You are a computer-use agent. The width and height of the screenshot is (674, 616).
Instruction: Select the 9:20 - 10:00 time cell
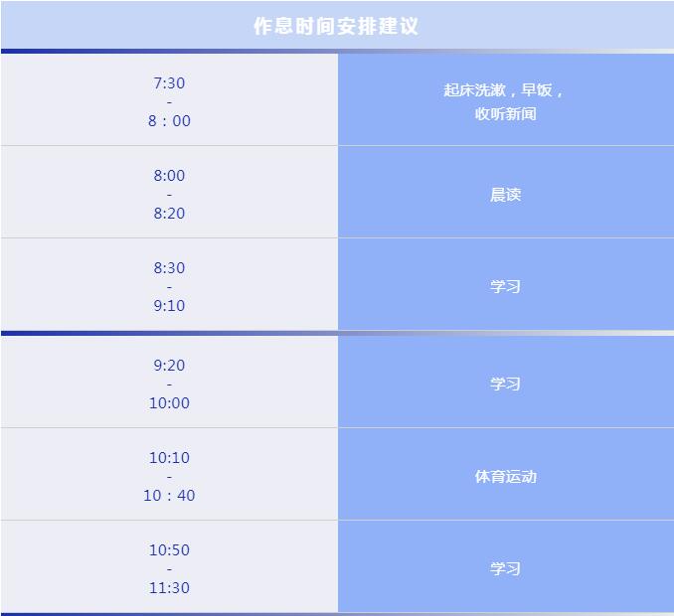pyautogui.click(x=169, y=382)
